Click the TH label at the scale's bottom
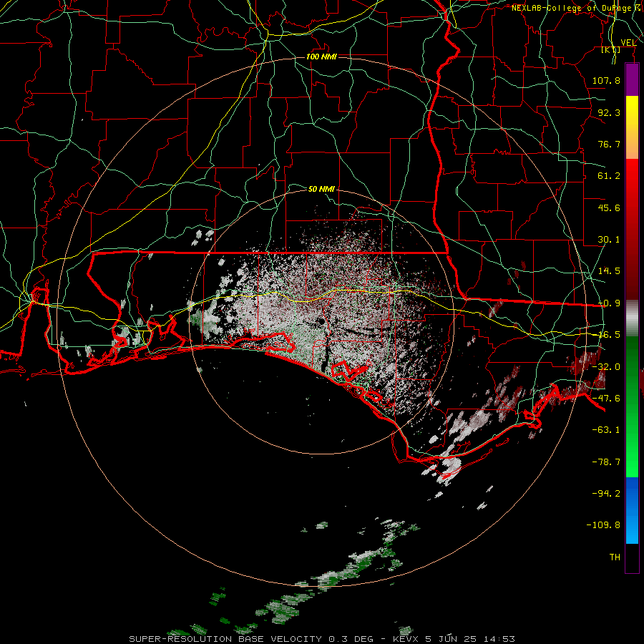This screenshot has width=644, height=644. 615,557
